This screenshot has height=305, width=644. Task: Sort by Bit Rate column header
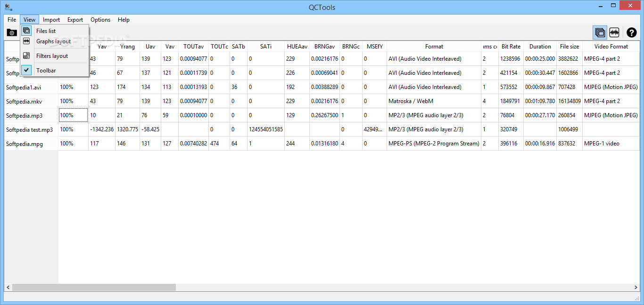click(x=511, y=47)
